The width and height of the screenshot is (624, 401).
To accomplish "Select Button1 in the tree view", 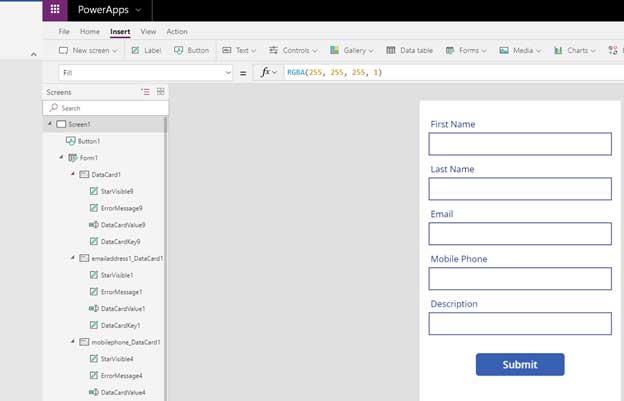I will 88,141.
